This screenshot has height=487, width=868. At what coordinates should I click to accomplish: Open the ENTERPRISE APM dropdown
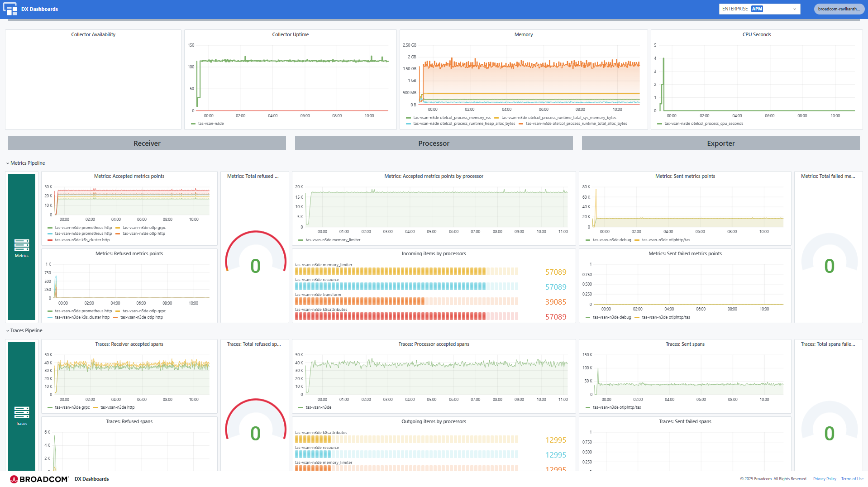795,9
